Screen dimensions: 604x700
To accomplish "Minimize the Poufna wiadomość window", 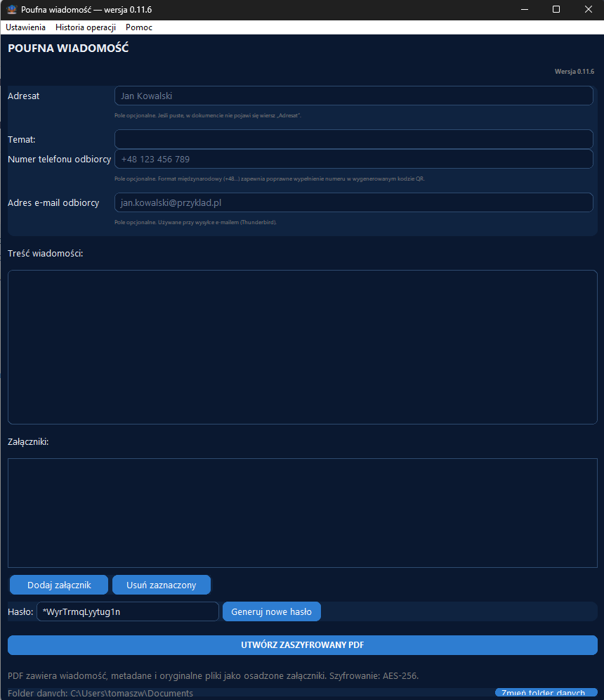I will [x=525, y=9].
